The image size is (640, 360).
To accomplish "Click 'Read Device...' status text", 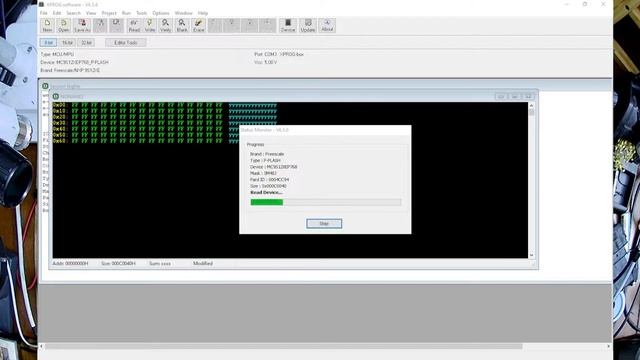I will coord(266,192).
